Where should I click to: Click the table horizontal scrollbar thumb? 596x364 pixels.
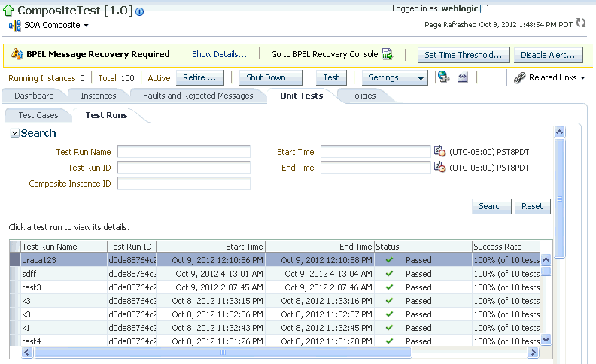click(223, 352)
